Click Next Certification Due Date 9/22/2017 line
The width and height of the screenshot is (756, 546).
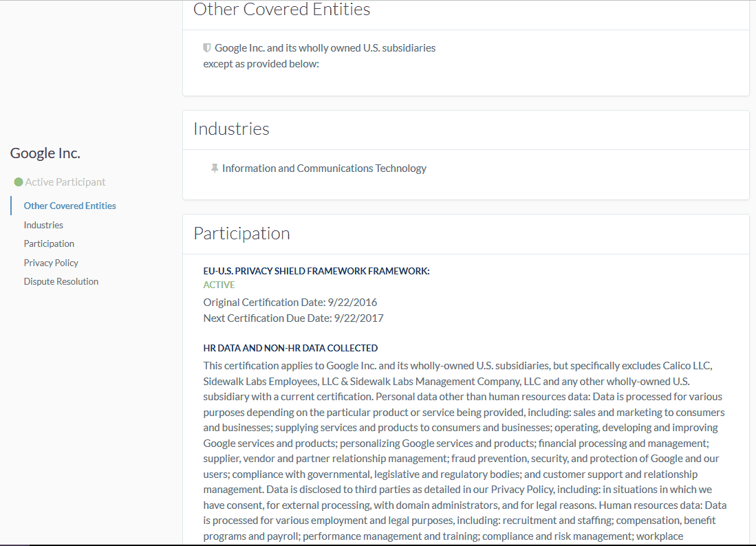[293, 318]
